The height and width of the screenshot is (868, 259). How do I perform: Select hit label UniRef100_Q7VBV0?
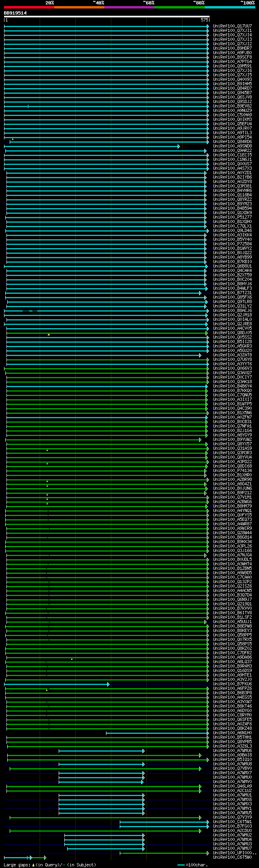(232, 768)
